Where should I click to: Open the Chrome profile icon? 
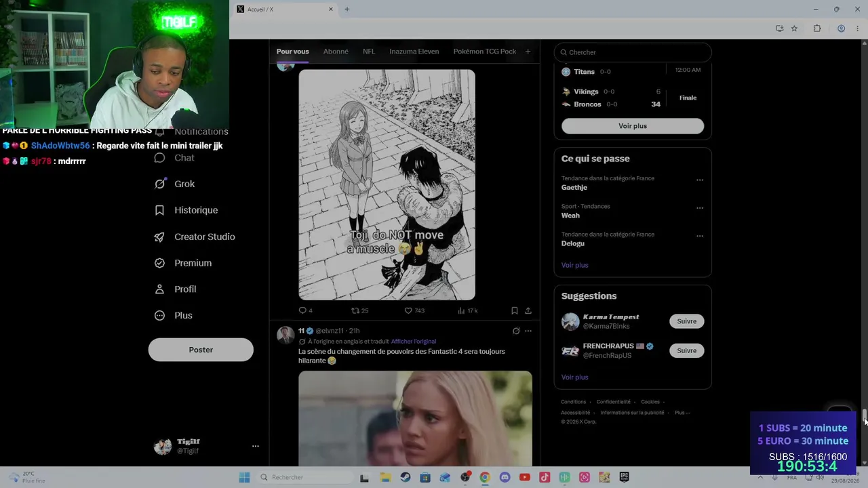[x=841, y=28]
